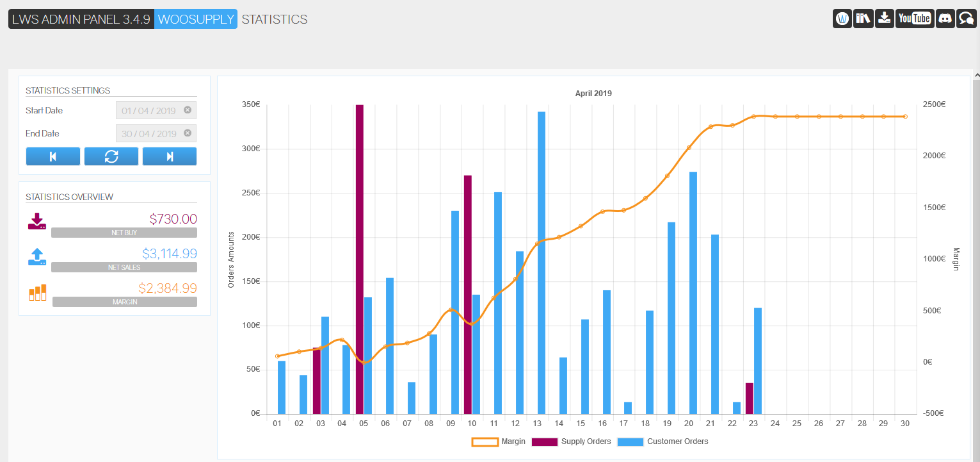980x462 pixels.
Task: Click the tall Supply Orders bar on 05
Action: tap(360, 259)
